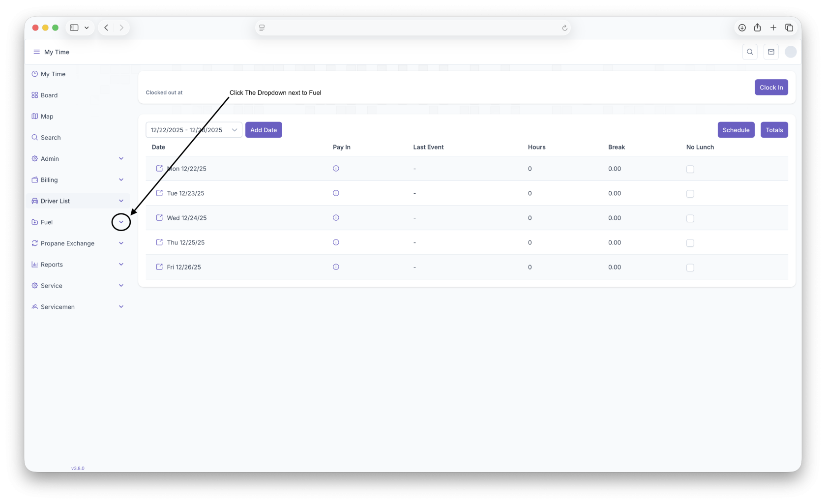Expand the Fuel dropdown chevron
This screenshot has width=826, height=504.
coord(121,222)
